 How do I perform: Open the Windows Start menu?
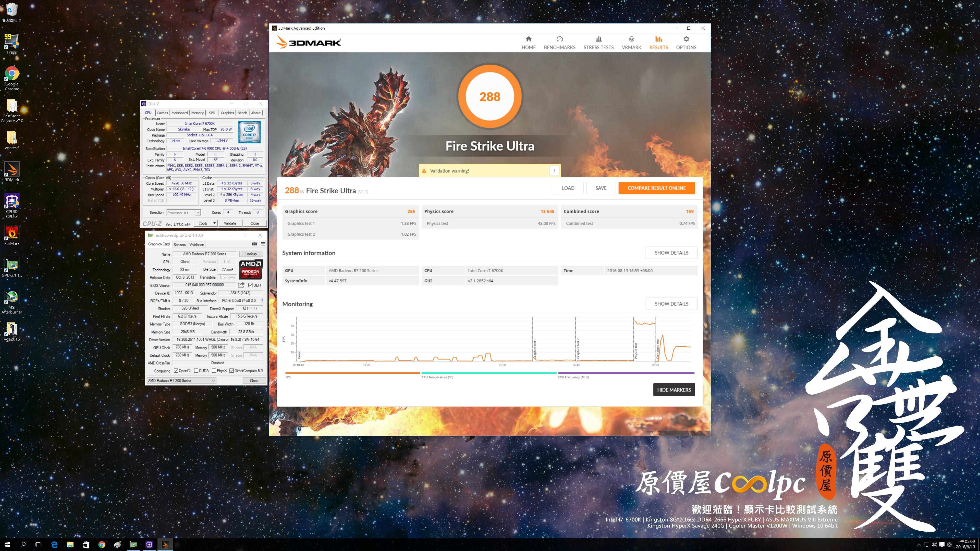(7, 545)
